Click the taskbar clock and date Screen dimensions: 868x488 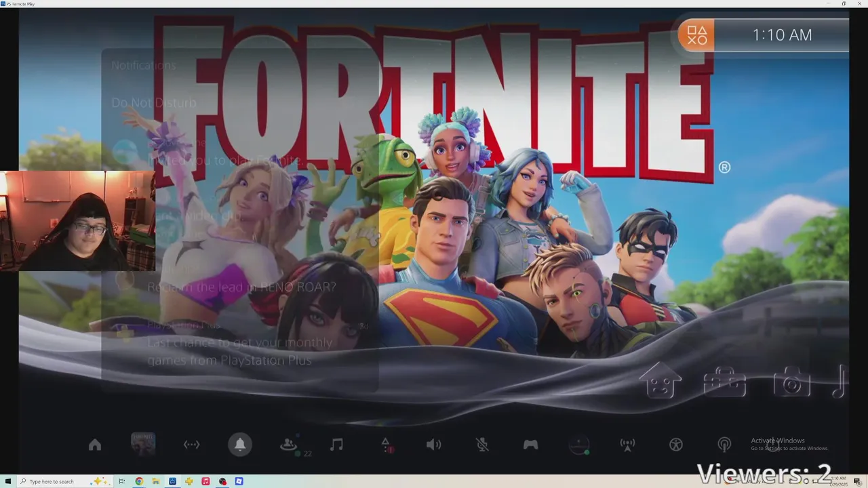[839, 481]
